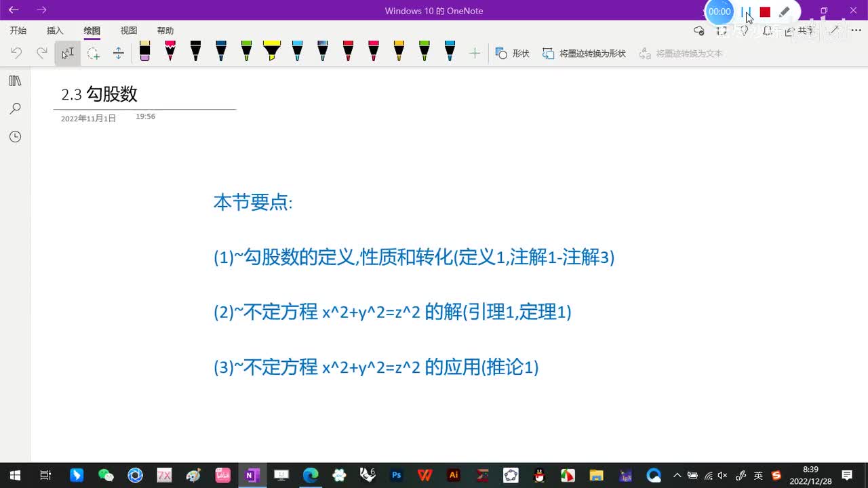
Task: Activate the lasso select tool
Action: pos(93,53)
